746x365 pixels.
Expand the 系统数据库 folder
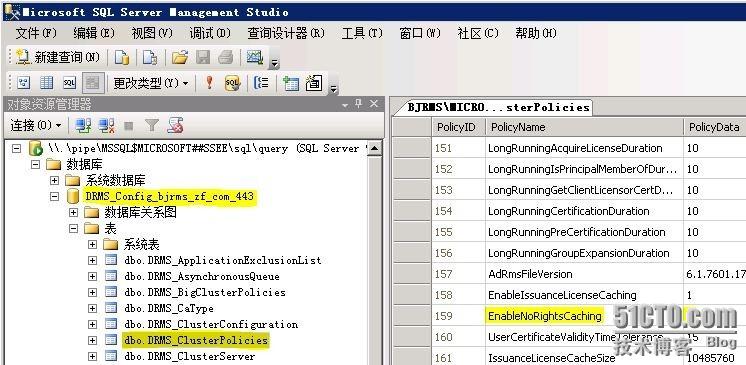click(55, 181)
